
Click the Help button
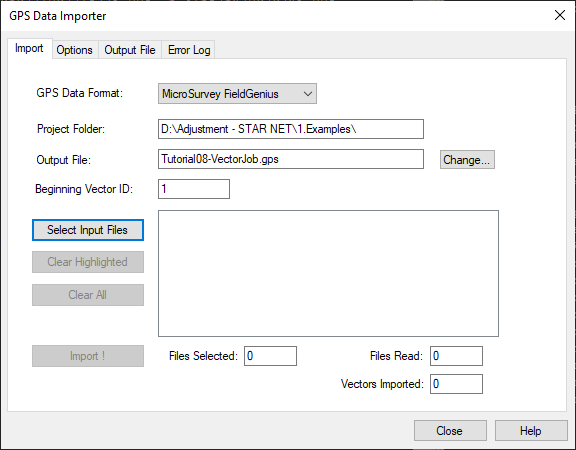531,431
